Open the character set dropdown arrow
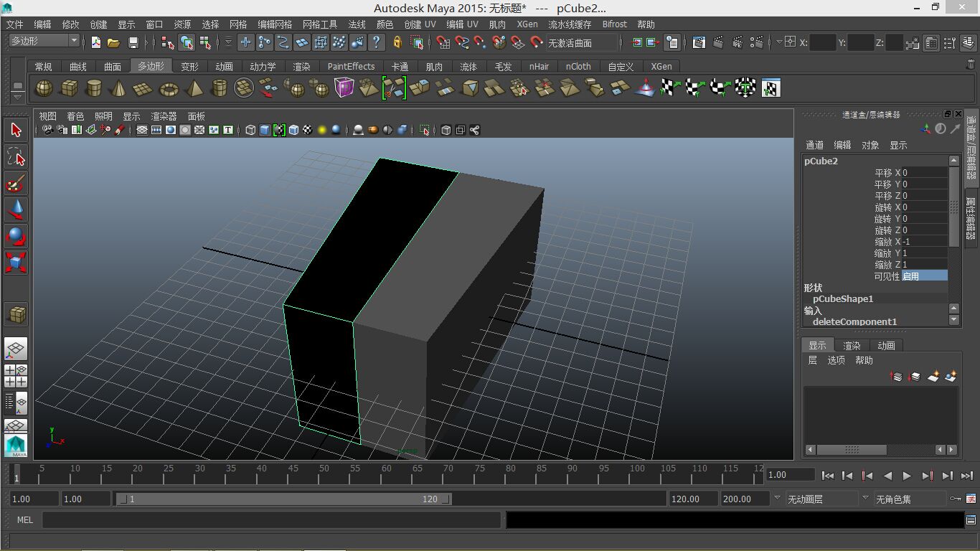Screen dimensions: 980x551 coord(865,498)
